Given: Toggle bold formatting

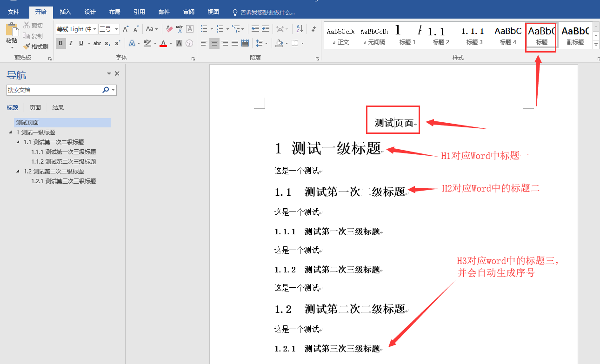Looking at the screenshot, I should point(60,43).
